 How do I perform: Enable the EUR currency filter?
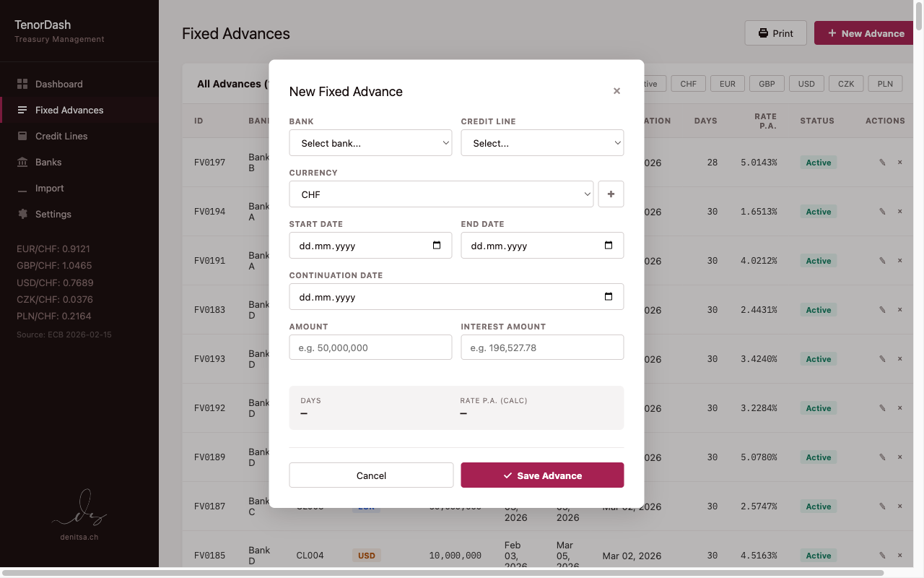(x=727, y=83)
